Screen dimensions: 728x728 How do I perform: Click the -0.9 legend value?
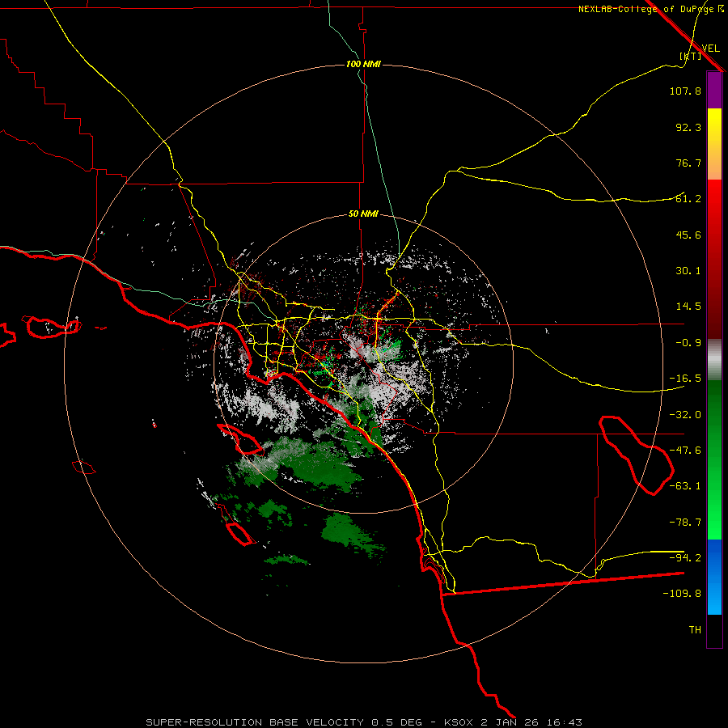[688, 343]
